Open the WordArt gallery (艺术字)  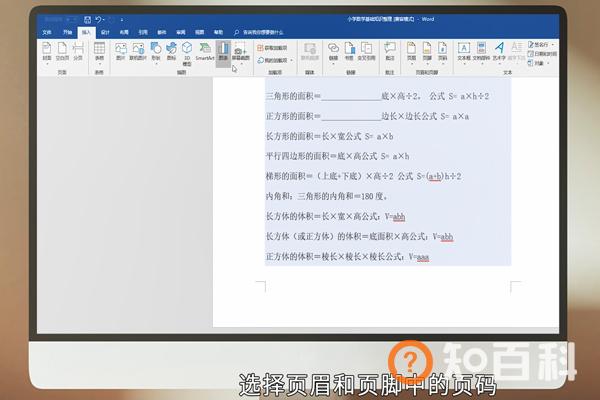point(499,53)
